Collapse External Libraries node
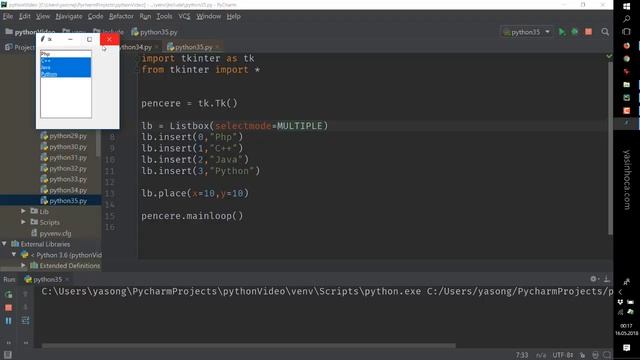640x360 pixels. click(4, 244)
